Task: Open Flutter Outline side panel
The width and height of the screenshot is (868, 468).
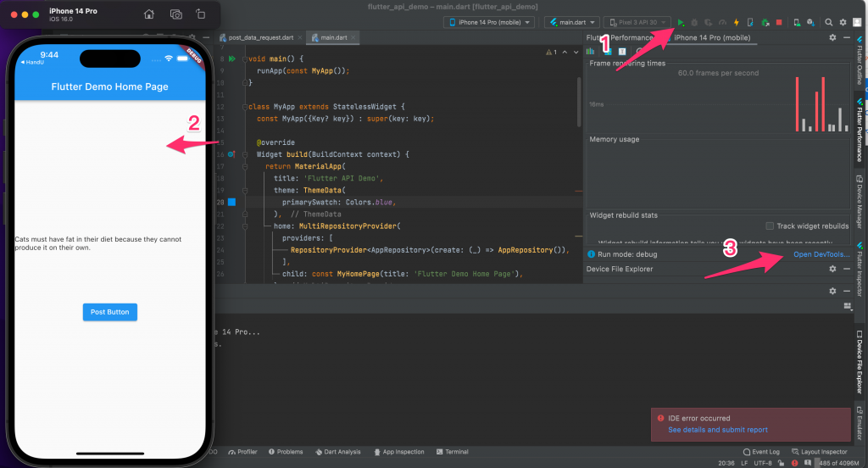Action: pos(860,61)
